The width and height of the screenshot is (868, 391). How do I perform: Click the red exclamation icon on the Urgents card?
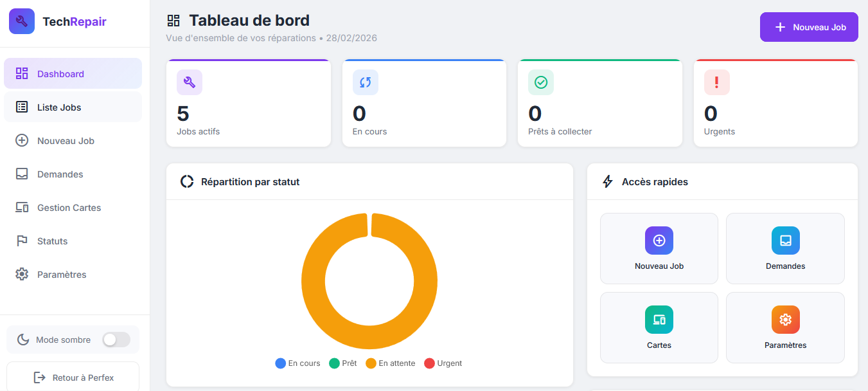(x=716, y=82)
